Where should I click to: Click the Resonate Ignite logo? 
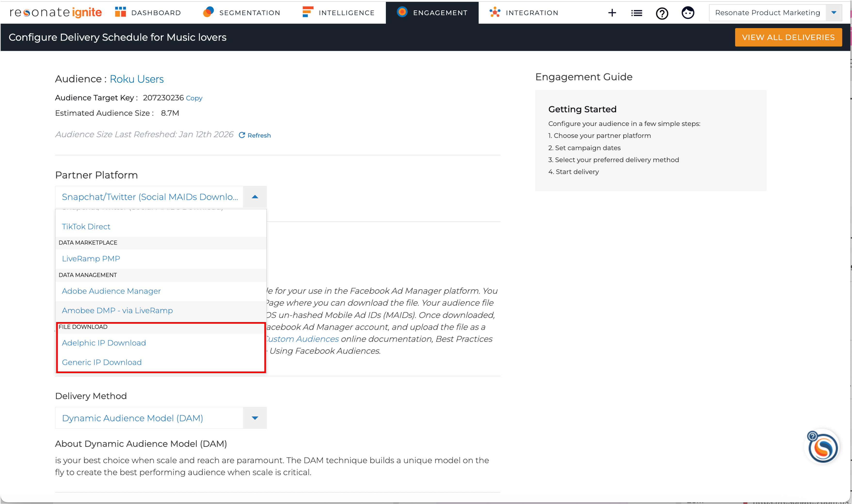(56, 13)
